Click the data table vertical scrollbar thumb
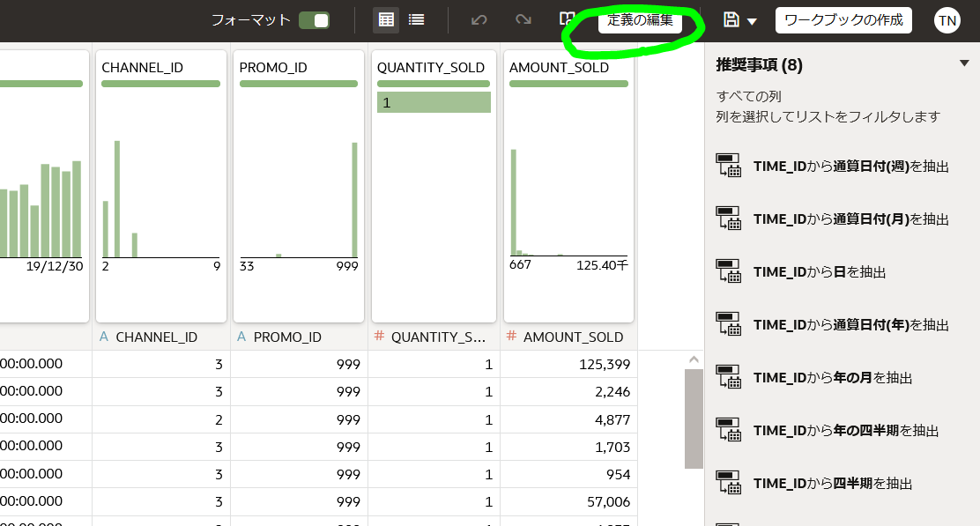980x526 pixels. click(694, 419)
